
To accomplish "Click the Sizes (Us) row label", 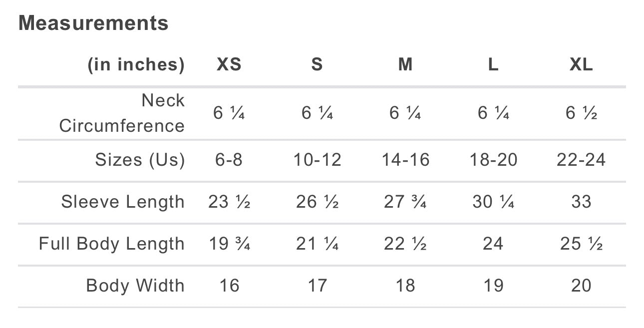I will coord(140,160).
